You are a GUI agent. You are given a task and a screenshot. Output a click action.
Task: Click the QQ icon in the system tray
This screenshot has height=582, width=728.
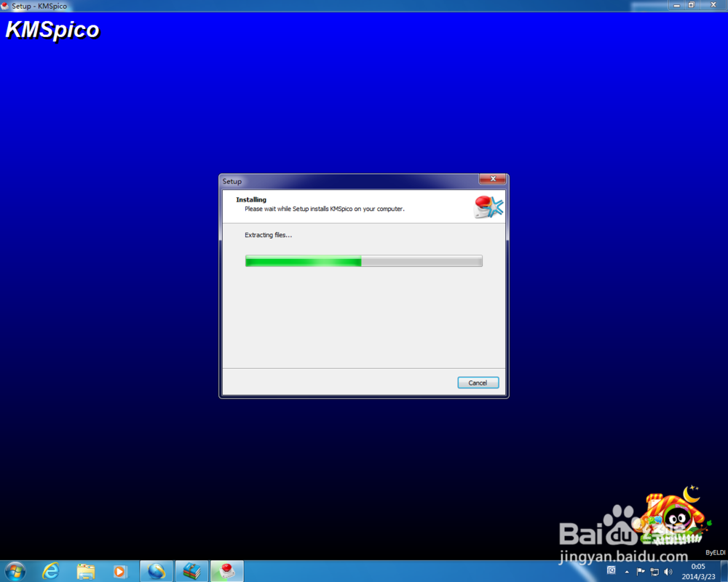[612, 571]
